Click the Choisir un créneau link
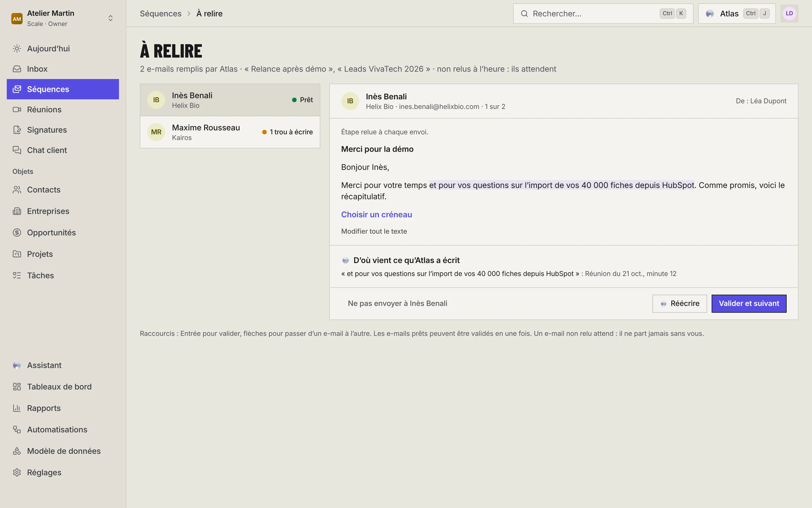Screen dimensions: 812x508 376,215
